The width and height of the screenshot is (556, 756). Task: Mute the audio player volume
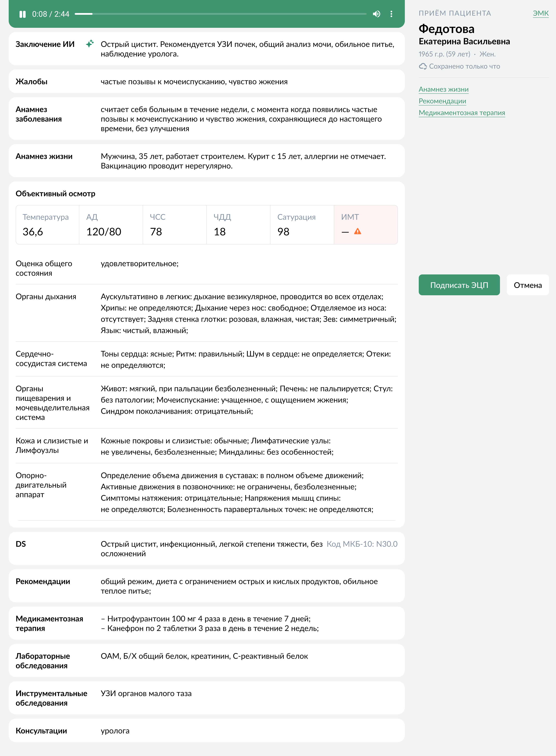click(x=377, y=14)
